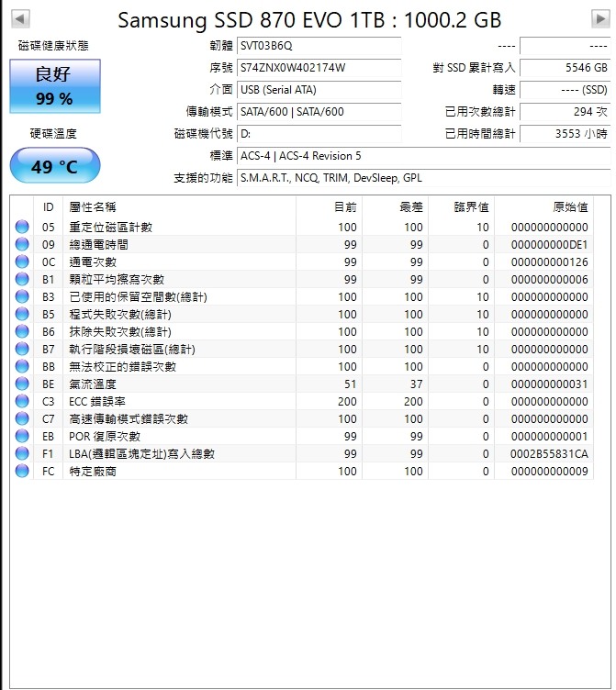Click the 原始值 column header

pos(543,207)
